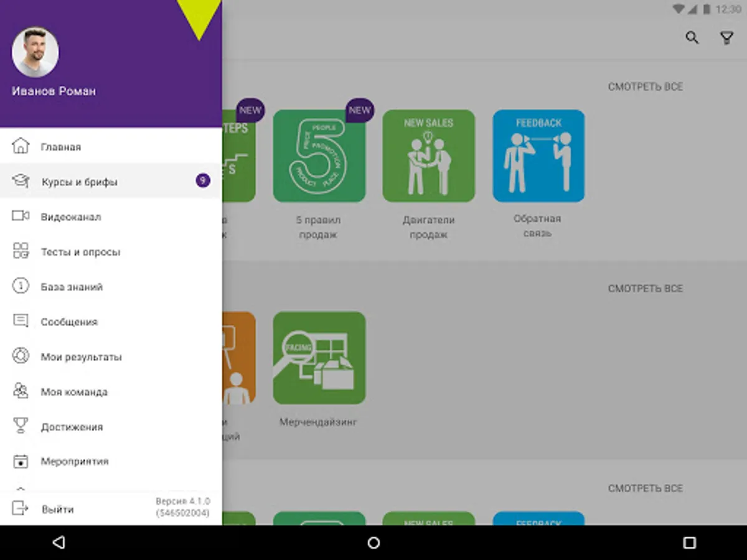Click the graduation cap Курсы и брифы icon
Viewport: 747px width, 560px height.
coord(21,181)
